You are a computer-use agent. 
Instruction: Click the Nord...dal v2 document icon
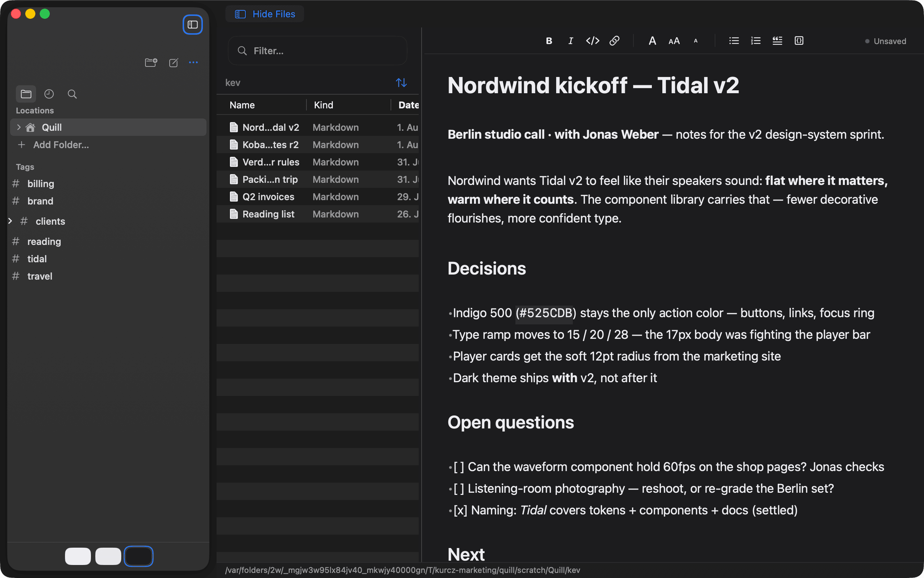[234, 127]
